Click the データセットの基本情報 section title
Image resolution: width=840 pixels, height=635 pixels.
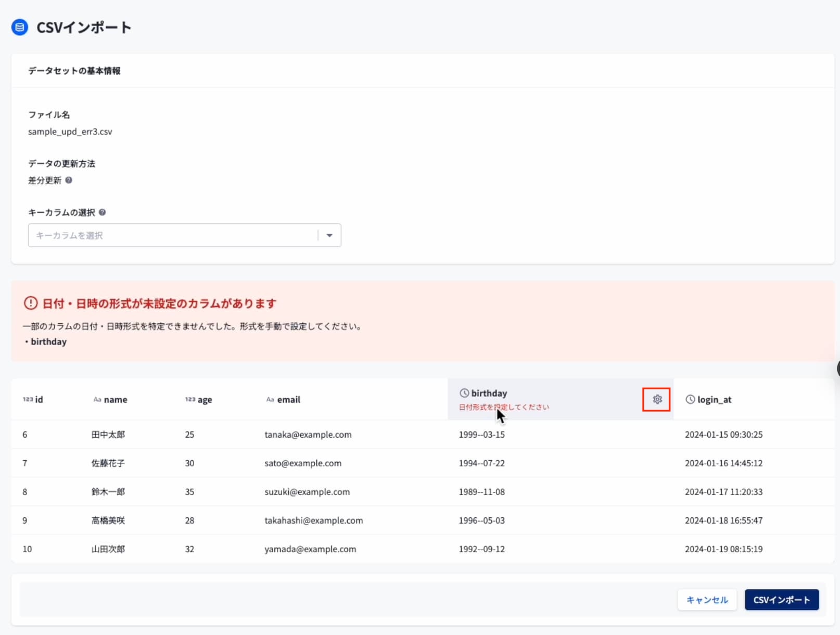click(x=74, y=71)
